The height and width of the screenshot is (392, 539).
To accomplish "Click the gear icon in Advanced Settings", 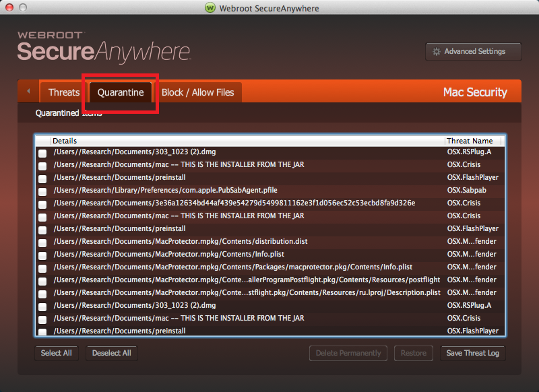I will (436, 52).
